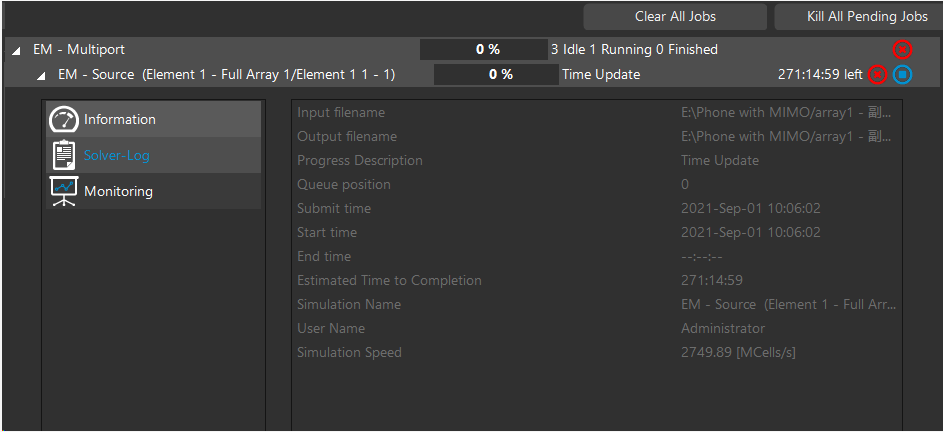Click the Simulation Speed value
The height and width of the screenshot is (432, 943).
(x=738, y=352)
